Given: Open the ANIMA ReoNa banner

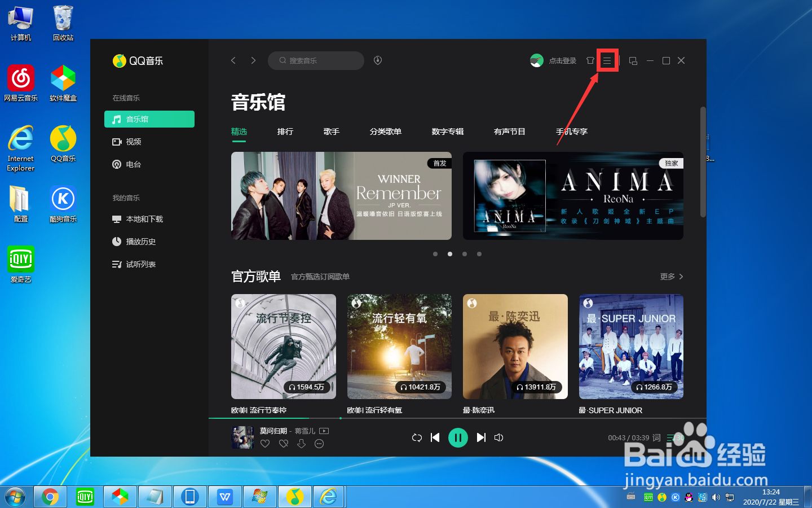Looking at the screenshot, I should click(x=573, y=196).
